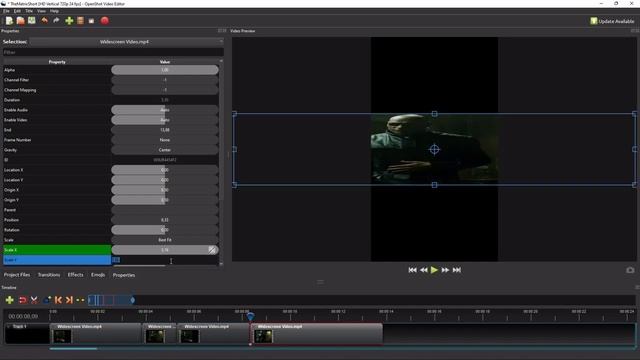Redo the last action
This screenshot has height=360, width=640.
(56, 20)
